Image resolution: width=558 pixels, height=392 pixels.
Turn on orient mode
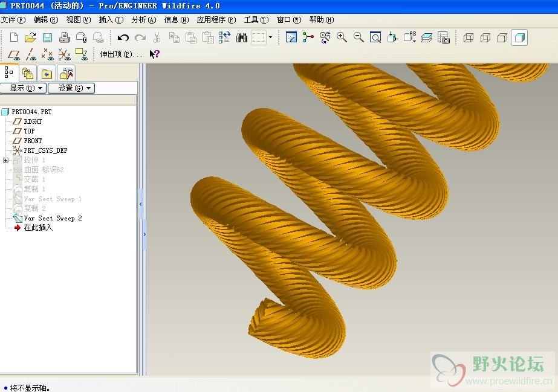[325, 37]
